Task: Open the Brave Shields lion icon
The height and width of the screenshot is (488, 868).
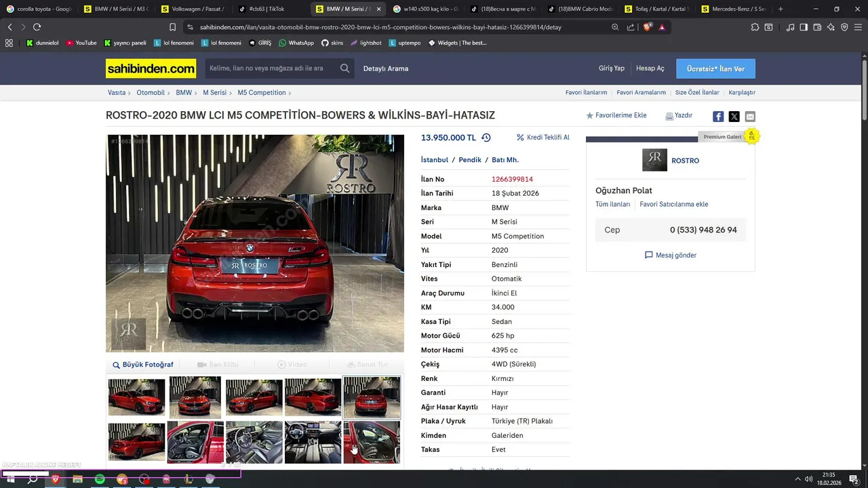Action: pyautogui.click(x=647, y=27)
